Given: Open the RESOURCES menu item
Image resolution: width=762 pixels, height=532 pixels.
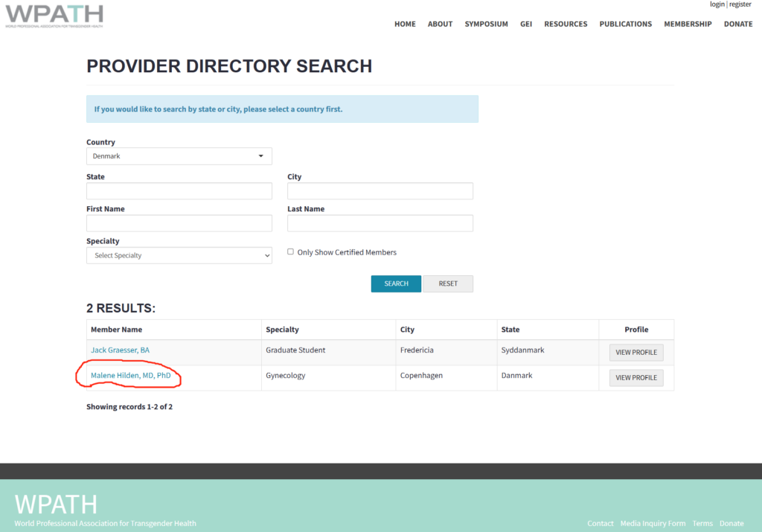Looking at the screenshot, I should tap(566, 24).
